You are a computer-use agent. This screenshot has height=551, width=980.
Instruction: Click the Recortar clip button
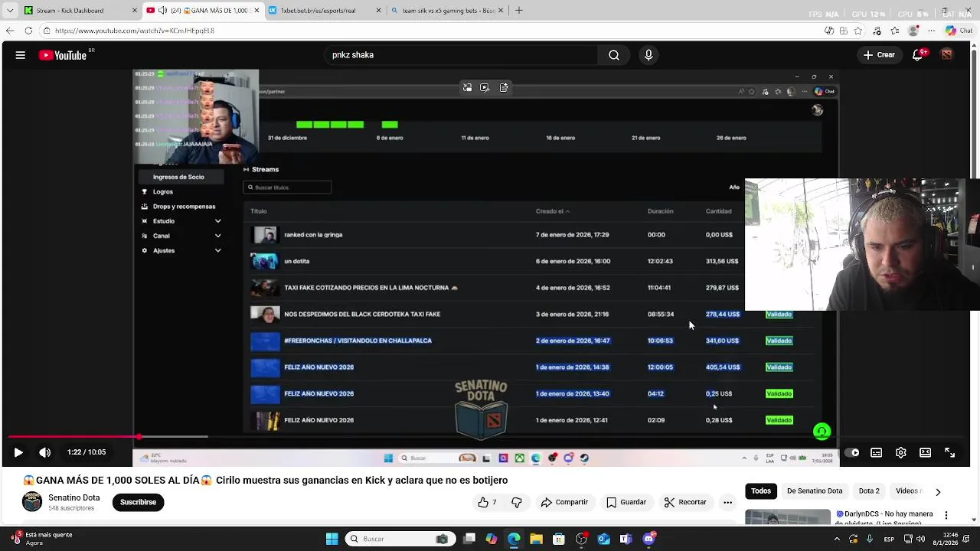(x=685, y=502)
